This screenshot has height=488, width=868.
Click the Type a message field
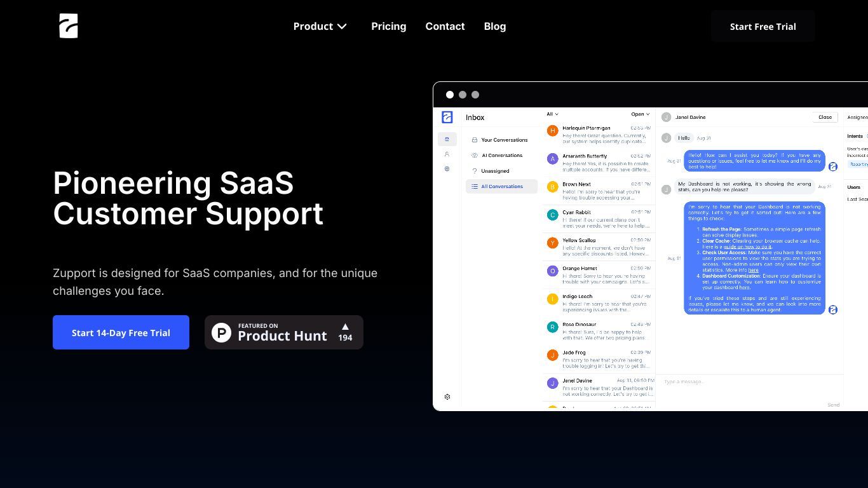[750, 382]
